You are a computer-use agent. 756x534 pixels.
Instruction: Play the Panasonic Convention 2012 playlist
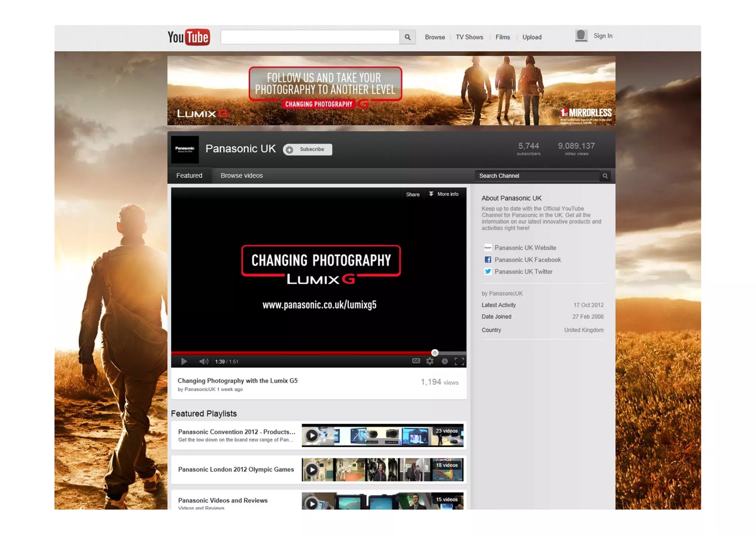pyautogui.click(x=312, y=435)
